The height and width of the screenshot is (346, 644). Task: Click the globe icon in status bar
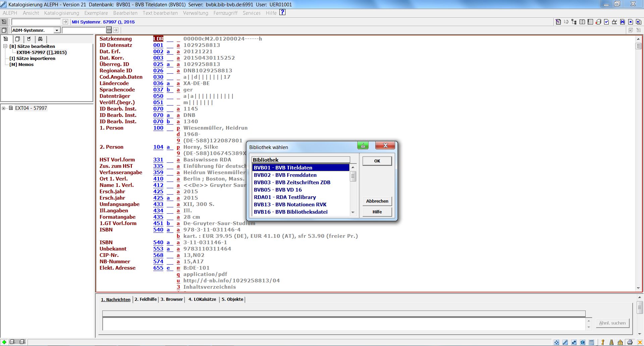tap(583, 342)
